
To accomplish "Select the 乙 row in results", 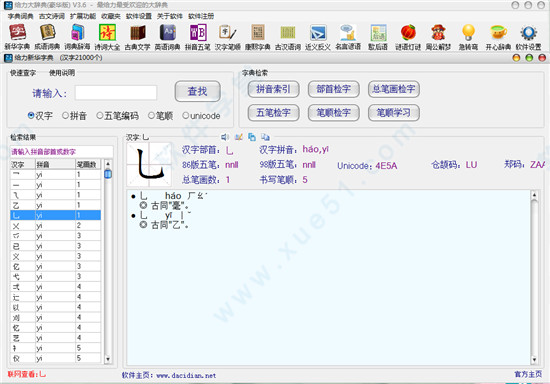I will pos(55,205).
